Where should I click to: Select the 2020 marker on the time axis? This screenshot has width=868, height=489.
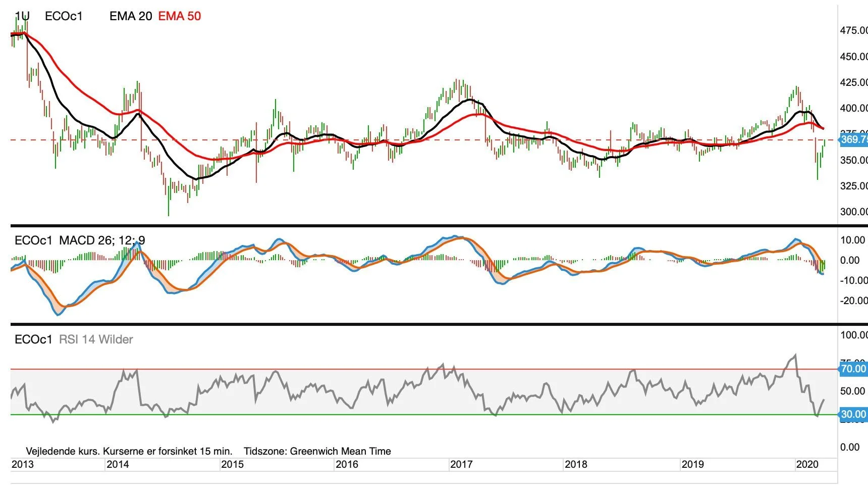[807, 464]
